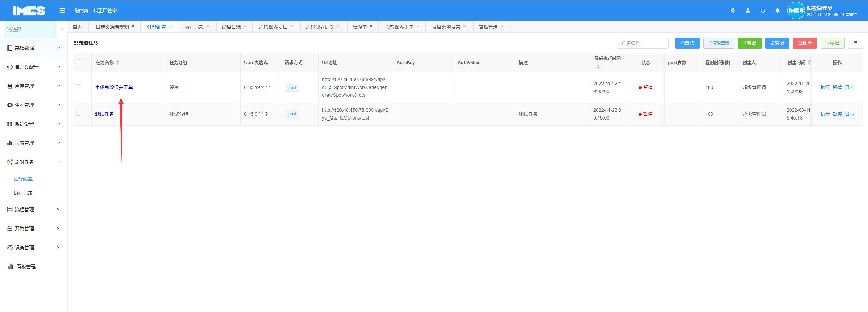Sort by 任务名称 column arrows
868x312 pixels.
(x=118, y=62)
